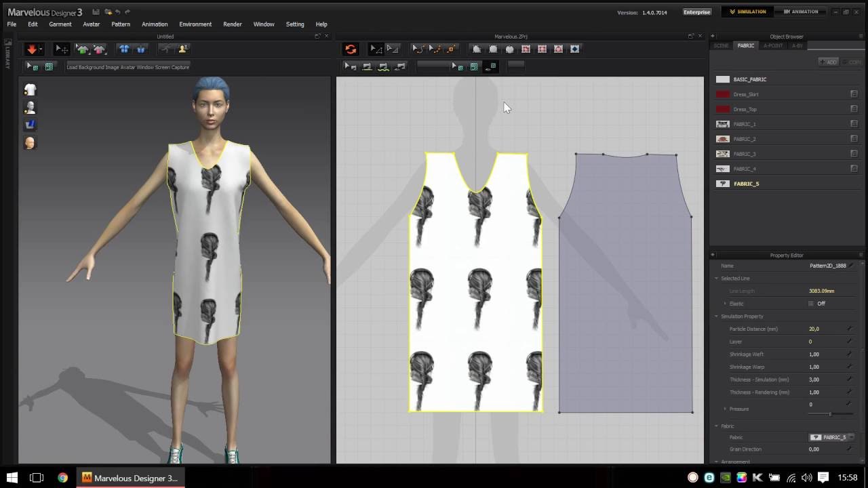The width and height of the screenshot is (868, 488).
Task: Switch to SIMULATION mode
Action: click(747, 12)
